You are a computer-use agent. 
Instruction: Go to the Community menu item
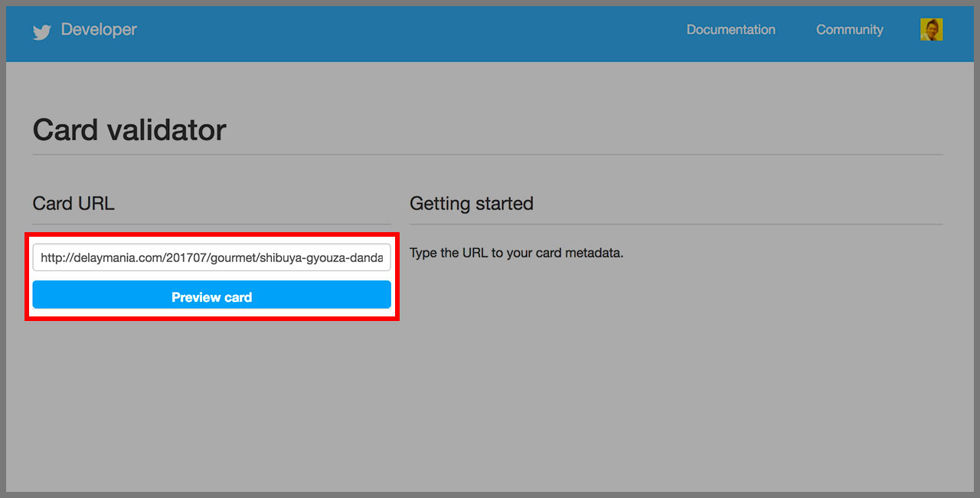[x=849, y=30]
